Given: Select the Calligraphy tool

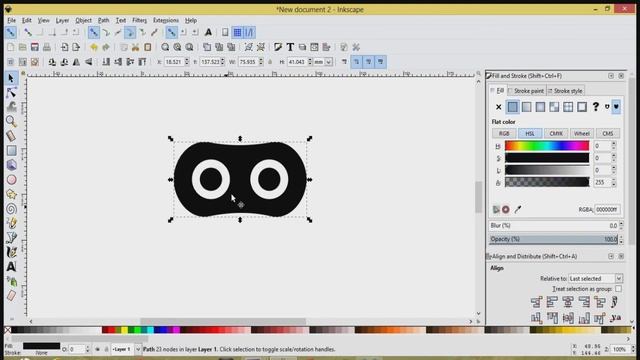Looking at the screenshot, I should [11, 252].
